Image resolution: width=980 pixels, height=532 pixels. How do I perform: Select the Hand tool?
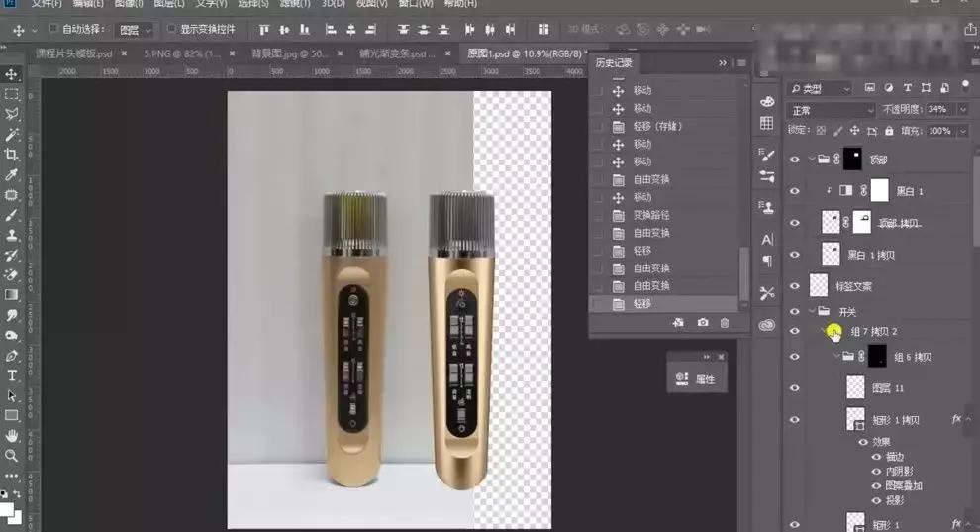coord(11,435)
